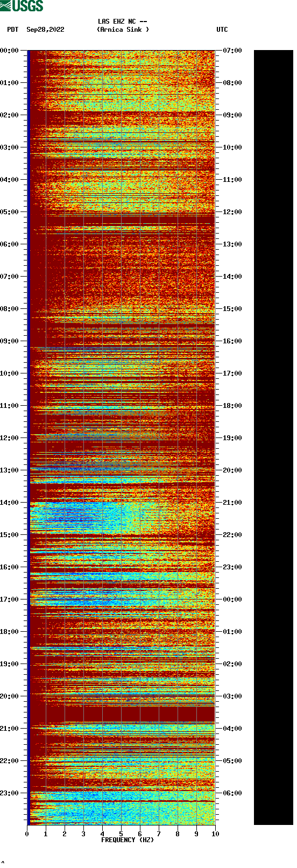This screenshot has width=297, height=868.
Task: Click the solid dark-red band near 20:30 PDT
Action: tap(122, 714)
